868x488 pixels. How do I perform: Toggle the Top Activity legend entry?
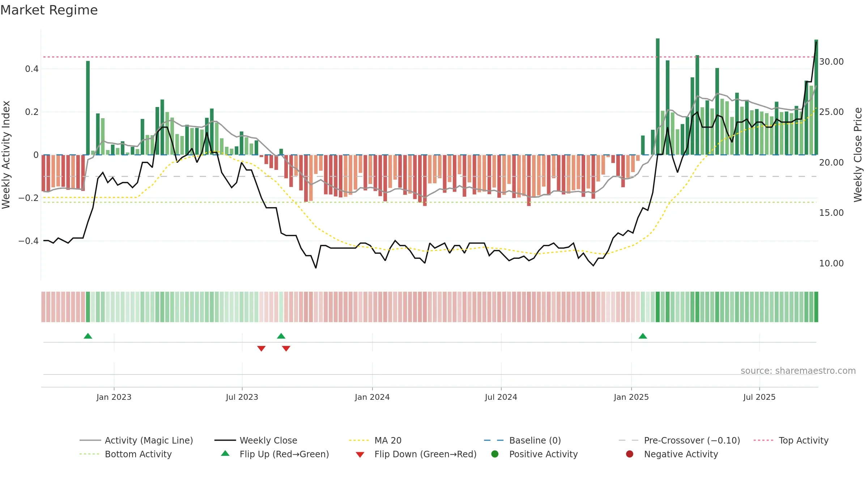tap(791, 440)
